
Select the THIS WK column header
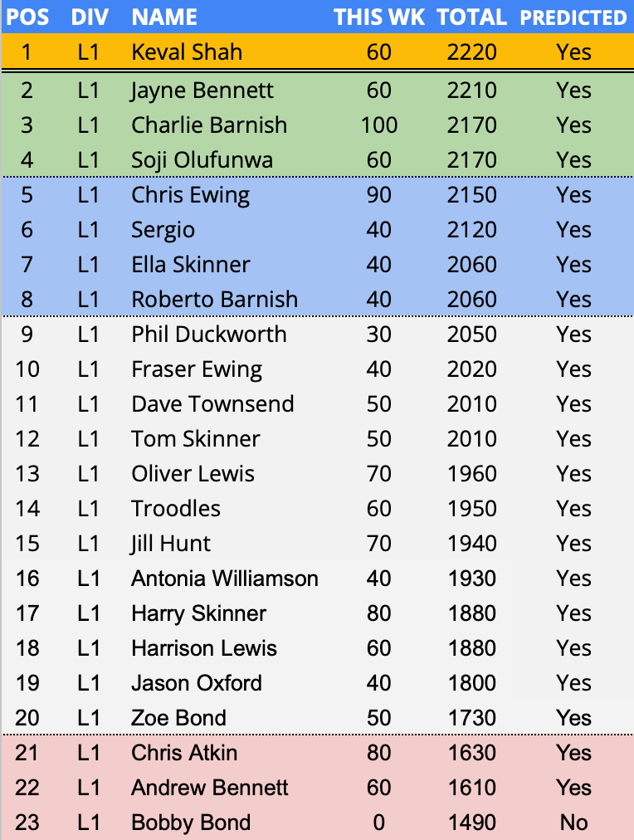coord(379,17)
